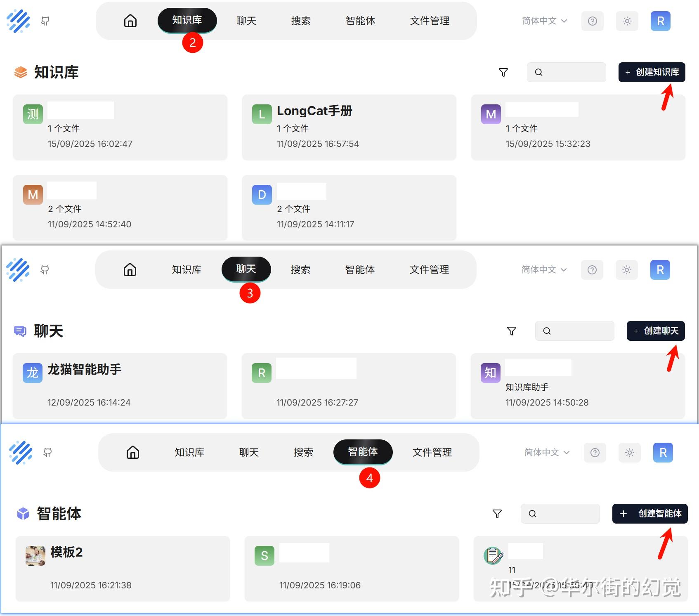Click the 创建智能体 button
The image size is (699, 616).
coord(649,514)
